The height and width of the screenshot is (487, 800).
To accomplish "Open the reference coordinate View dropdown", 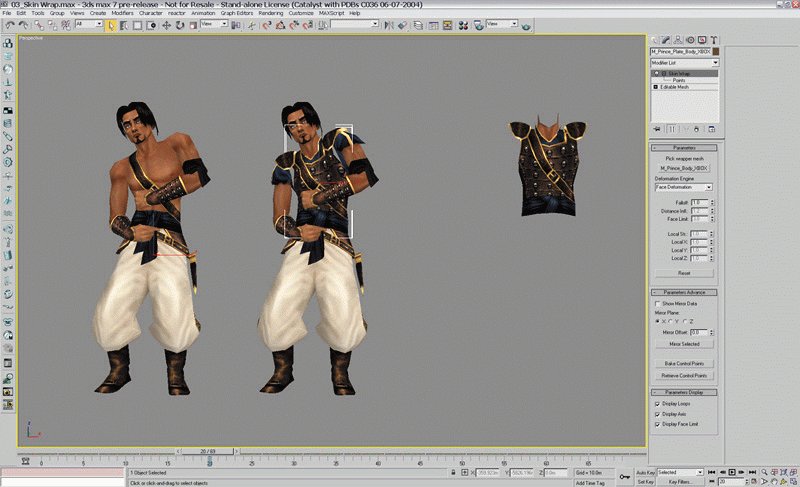I will pyautogui.click(x=214, y=24).
